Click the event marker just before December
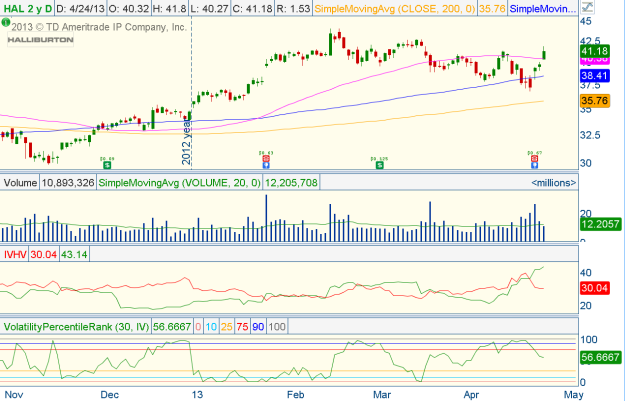 point(108,163)
